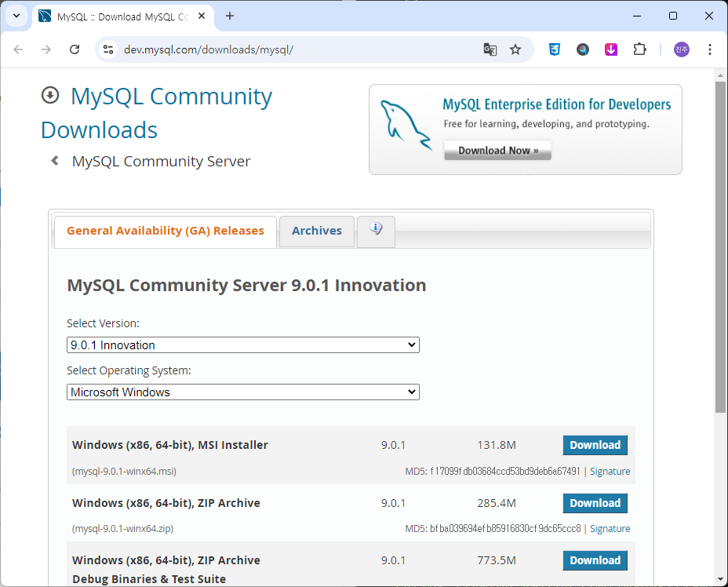This screenshot has width=728, height=587.
Task: Click the Windows (x86, 64-bit), MSI Installer title
Action: (x=170, y=445)
